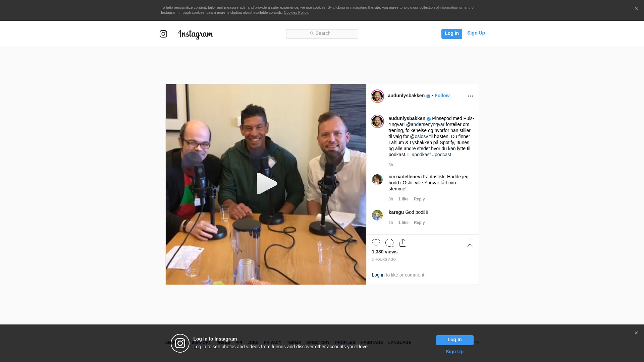
Task: Click the heart like icon under the post
Action: point(376,243)
